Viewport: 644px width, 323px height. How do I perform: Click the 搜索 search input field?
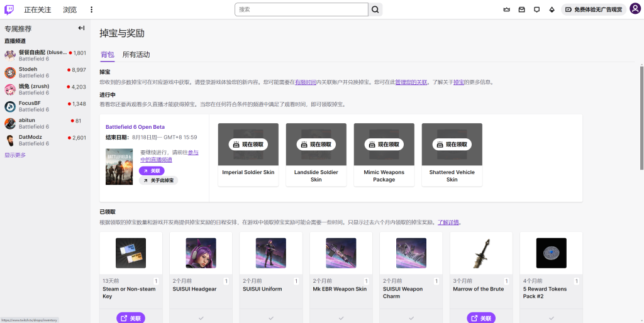[301, 9]
